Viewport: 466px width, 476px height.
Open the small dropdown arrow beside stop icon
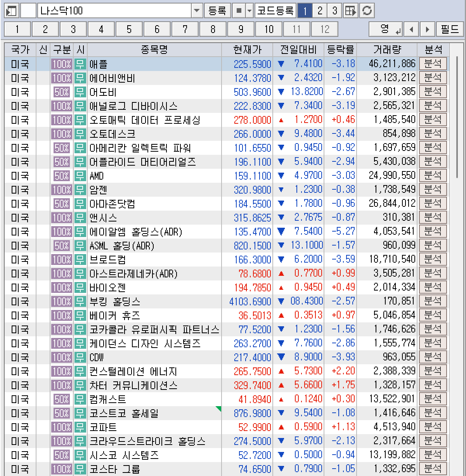tap(249, 11)
